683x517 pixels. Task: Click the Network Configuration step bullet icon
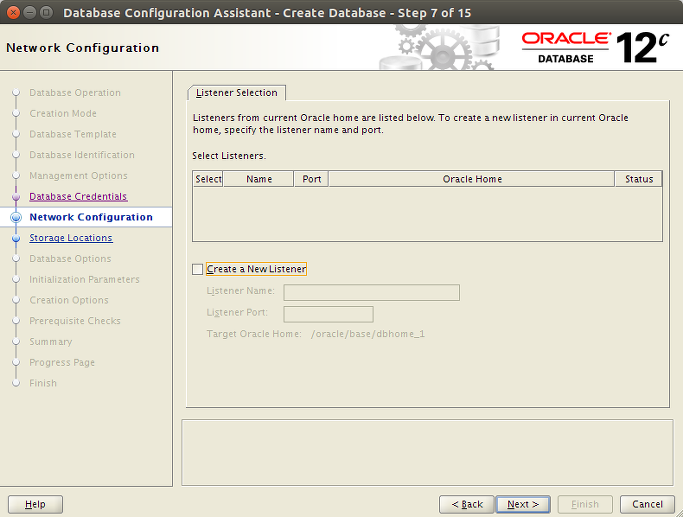16,217
